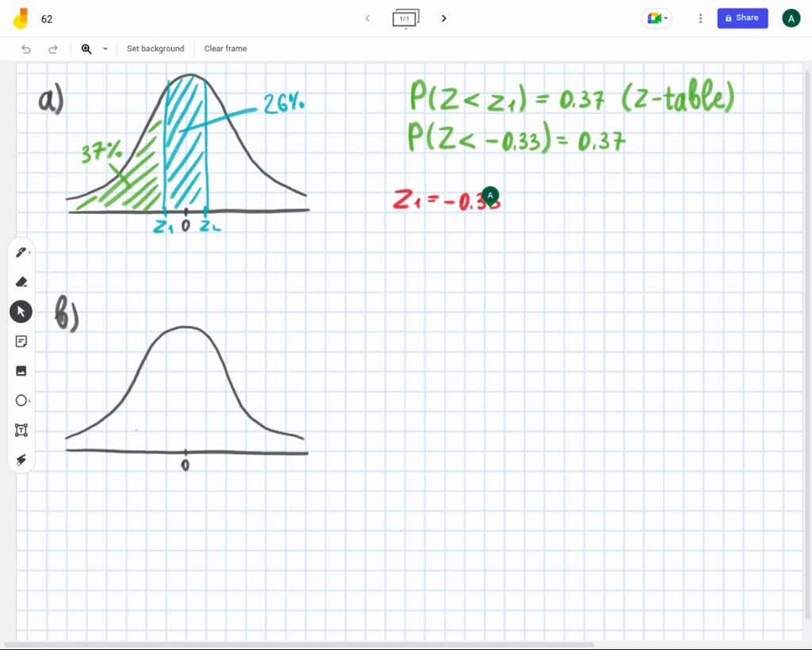
Task: Open the image insert tool
Action: 21,370
